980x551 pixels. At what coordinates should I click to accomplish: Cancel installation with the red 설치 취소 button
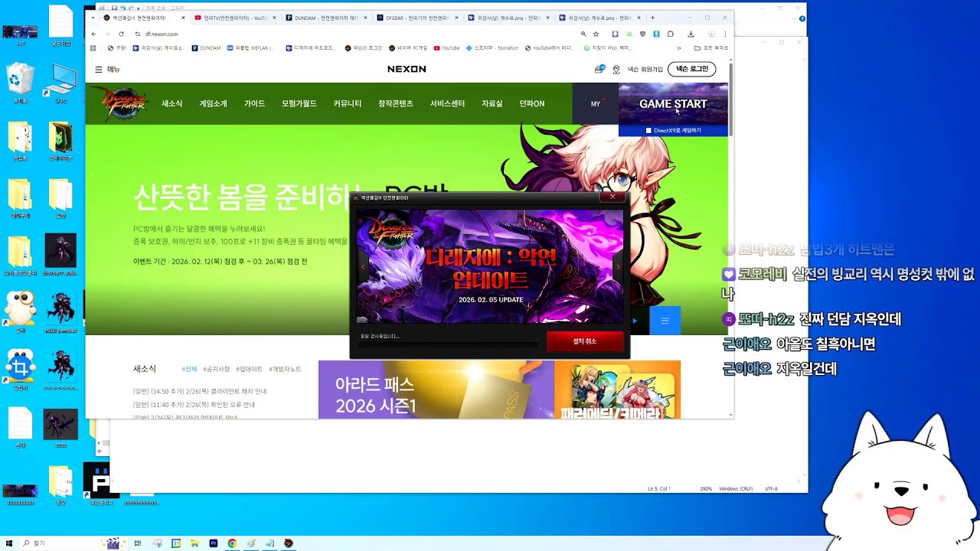point(585,341)
